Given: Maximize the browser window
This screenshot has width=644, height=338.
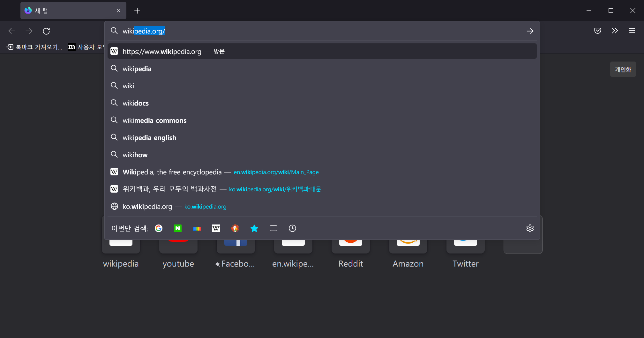Looking at the screenshot, I should (x=611, y=11).
